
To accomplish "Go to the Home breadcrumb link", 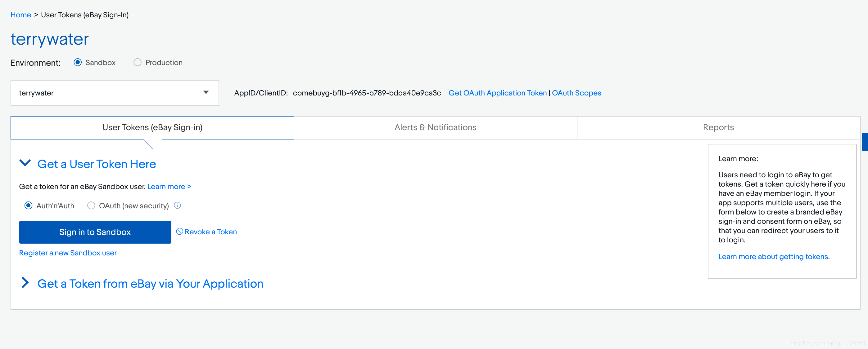I will pyautogui.click(x=20, y=15).
